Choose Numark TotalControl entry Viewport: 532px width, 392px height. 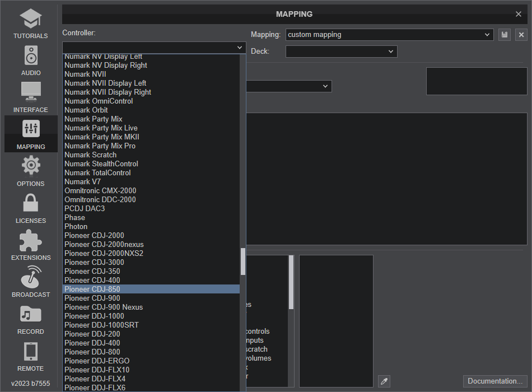(x=151, y=172)
